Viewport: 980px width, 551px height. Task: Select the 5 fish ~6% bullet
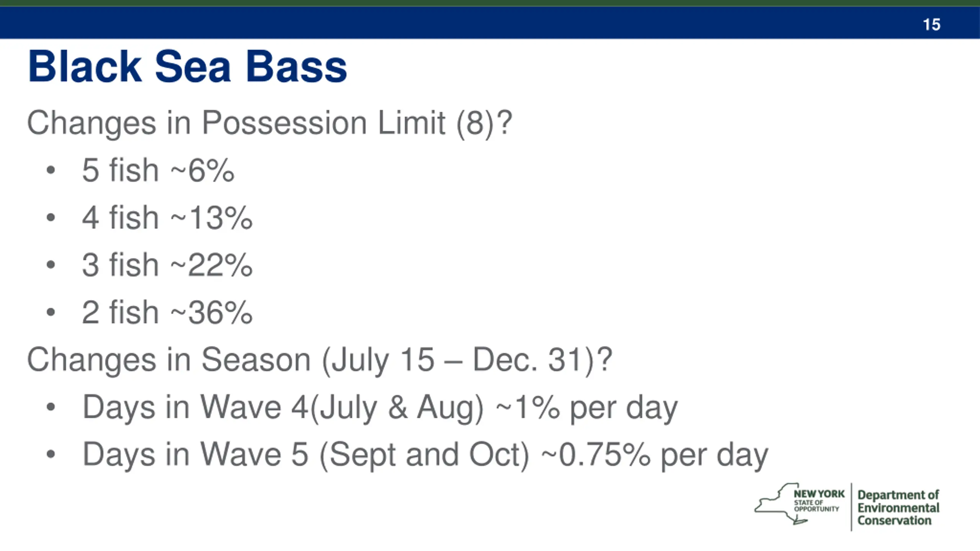(158, 170)
